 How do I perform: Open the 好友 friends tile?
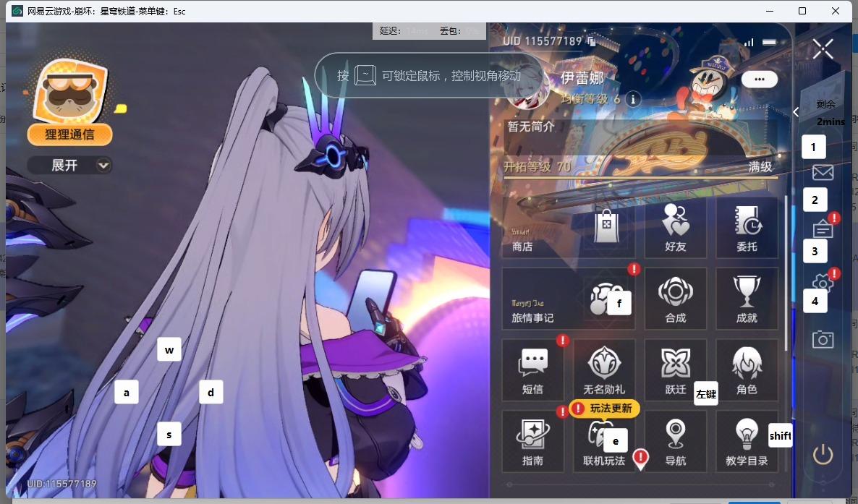[675, 228]
